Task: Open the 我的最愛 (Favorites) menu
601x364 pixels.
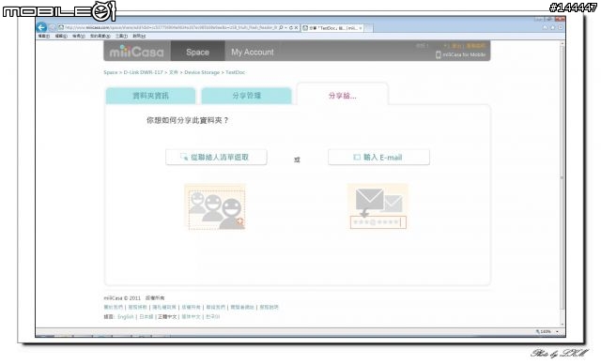Action: click(100, 36)
